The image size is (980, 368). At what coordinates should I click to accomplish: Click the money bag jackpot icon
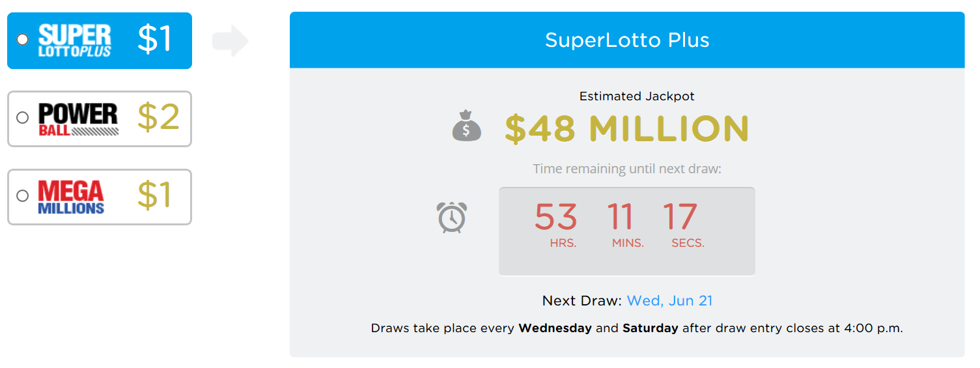pos(466,126)
